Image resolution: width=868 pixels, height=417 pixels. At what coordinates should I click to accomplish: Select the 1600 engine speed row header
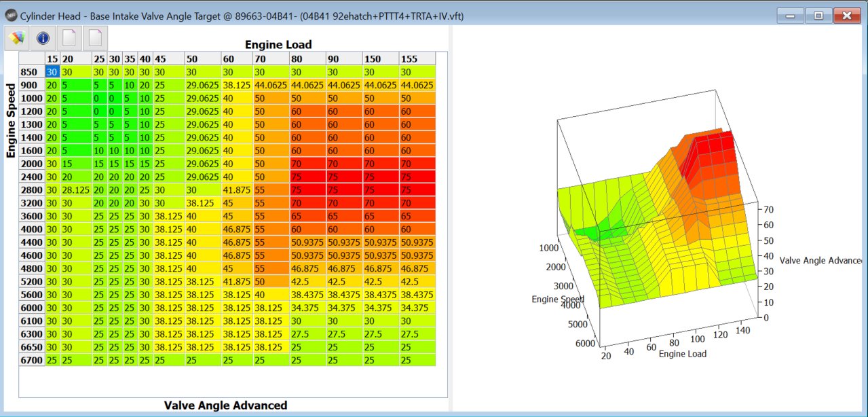32,150
